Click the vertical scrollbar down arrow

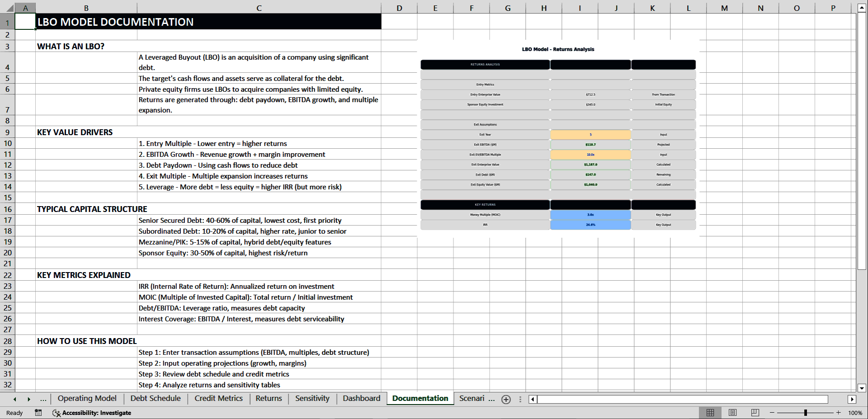click(863, 388)
